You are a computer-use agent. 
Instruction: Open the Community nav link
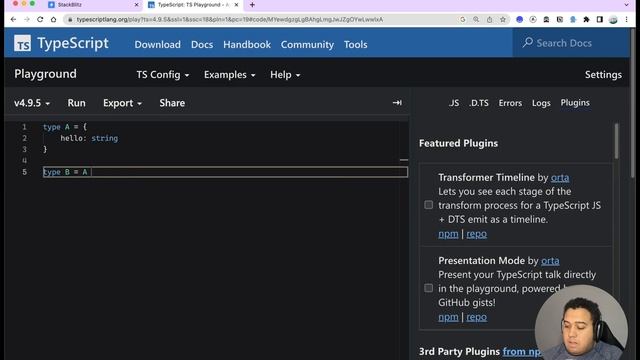click(x=307, y=44)
